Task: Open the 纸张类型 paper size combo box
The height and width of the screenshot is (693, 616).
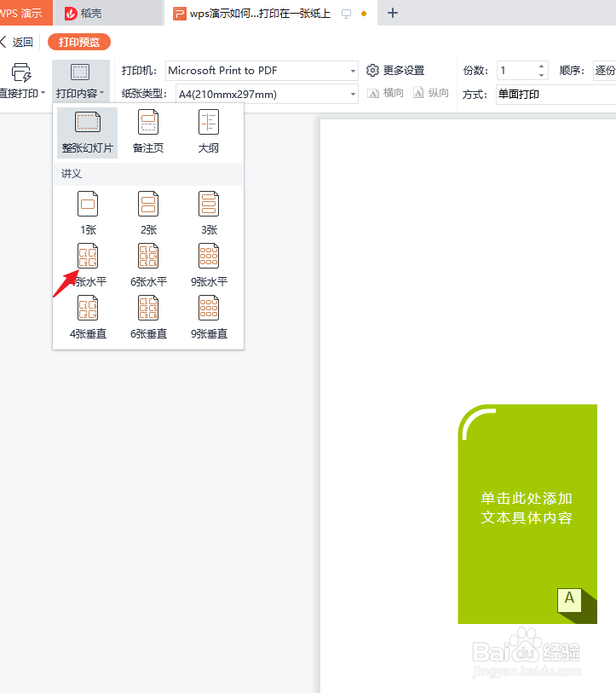Action: [267, 94]
